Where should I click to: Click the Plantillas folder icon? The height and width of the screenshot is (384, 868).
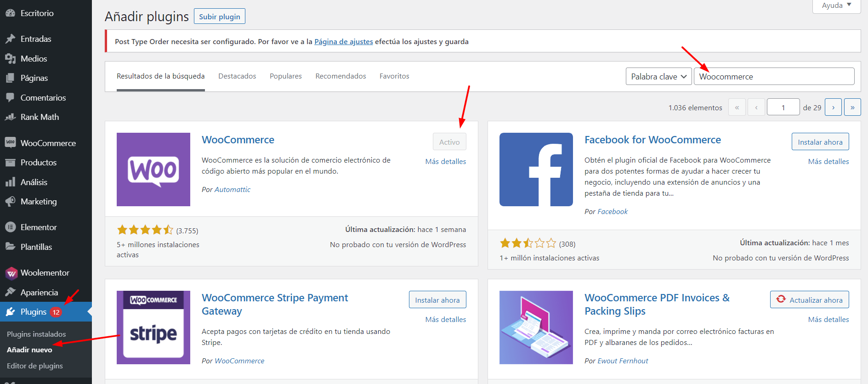tap(10, 247)
